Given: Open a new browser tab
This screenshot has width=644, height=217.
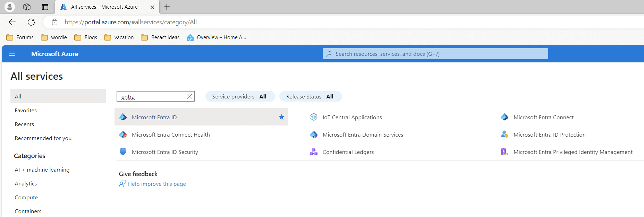Looking at the screenshot, I should [167, 7].
